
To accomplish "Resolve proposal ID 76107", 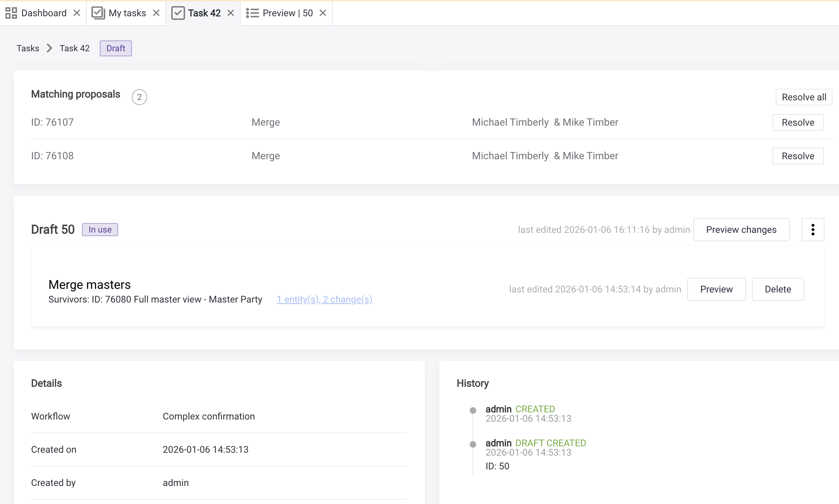I will [x=798, y=122].
